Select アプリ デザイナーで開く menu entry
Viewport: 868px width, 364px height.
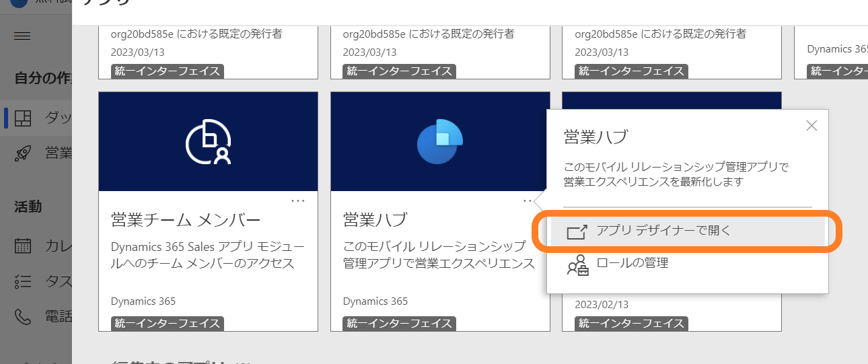pyautogui.click(x=688, y=232)
